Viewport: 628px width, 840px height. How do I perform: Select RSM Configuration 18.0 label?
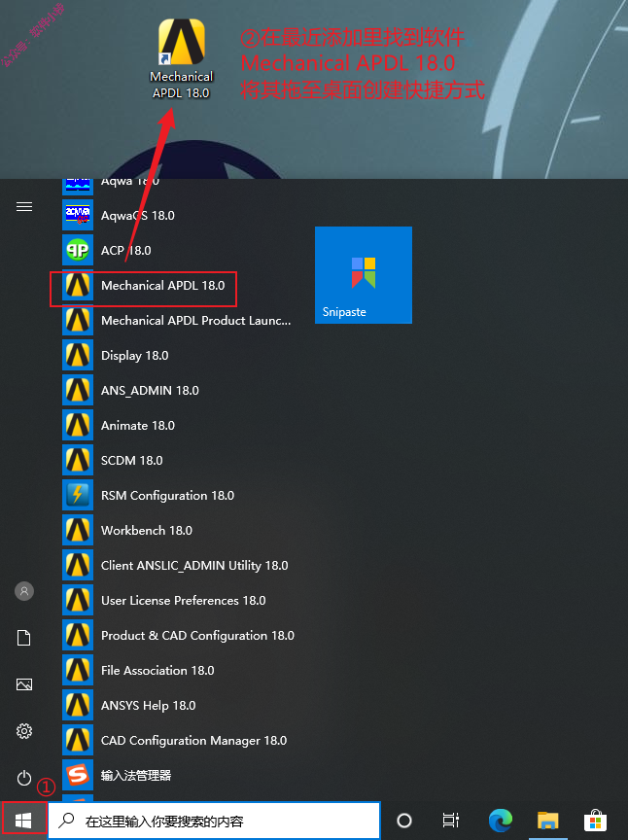click(x=167, y=496)
